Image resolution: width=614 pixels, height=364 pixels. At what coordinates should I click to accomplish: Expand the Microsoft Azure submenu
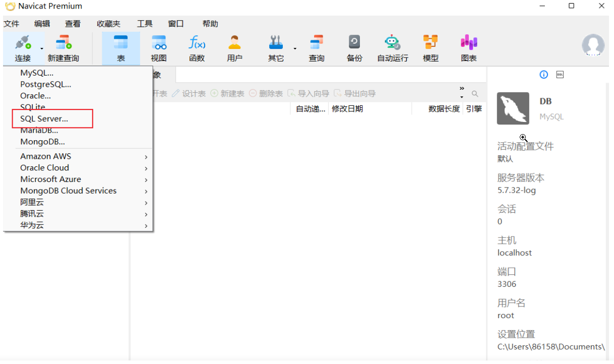coord(78,179)
